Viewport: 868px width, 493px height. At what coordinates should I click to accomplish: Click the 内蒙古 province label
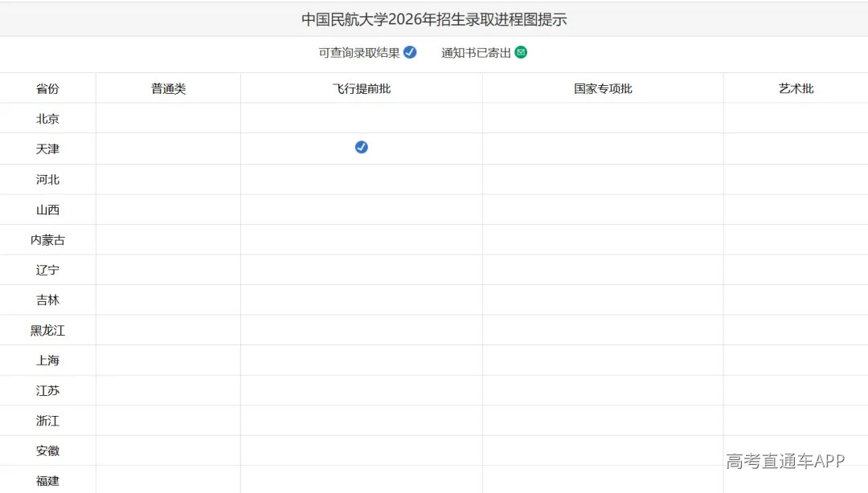(x=47, y=239)
